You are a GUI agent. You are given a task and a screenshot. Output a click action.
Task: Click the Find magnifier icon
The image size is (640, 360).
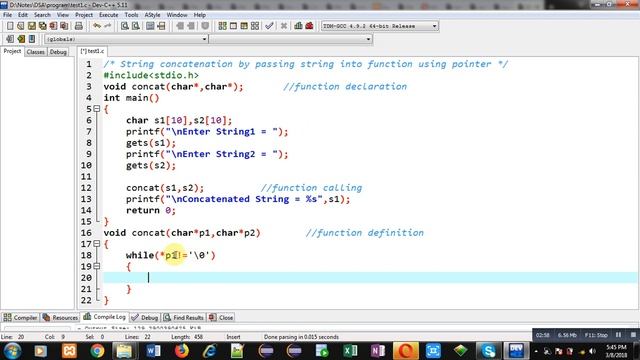point(125,26)
